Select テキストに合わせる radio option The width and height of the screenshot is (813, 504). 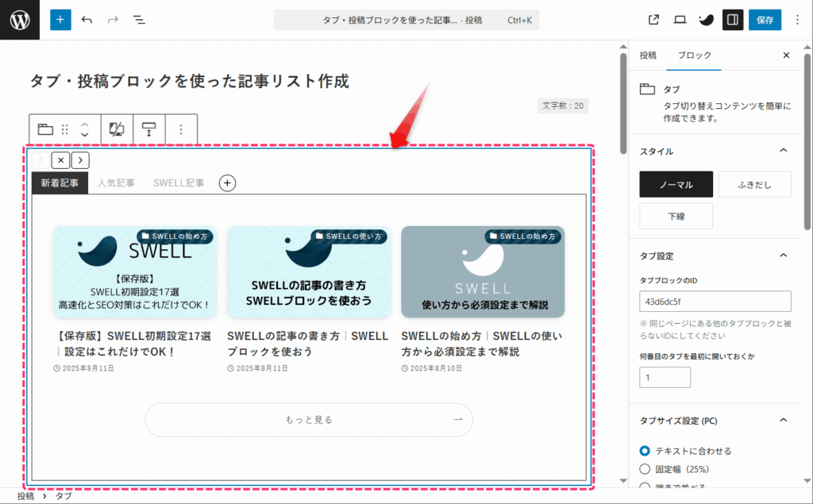[x=645, y=451]
